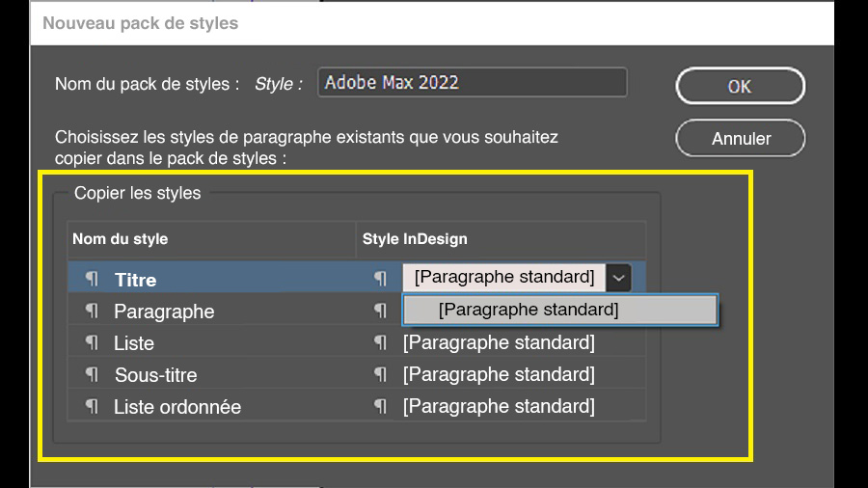Viewport: 868px width, 488px height.
Task: Click the style pack name text field
Action: [x=473, y=82]
